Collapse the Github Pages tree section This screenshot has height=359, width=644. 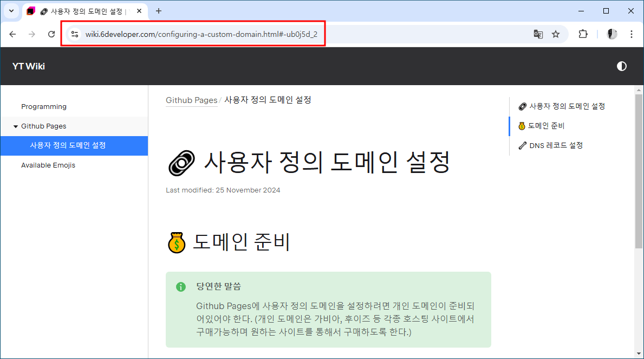tap(16, 126)
